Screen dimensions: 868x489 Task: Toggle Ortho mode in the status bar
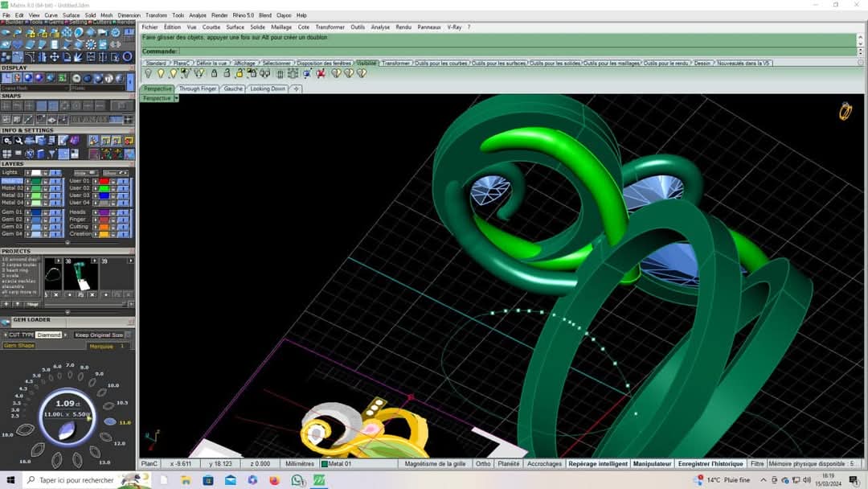coord(482,464)
